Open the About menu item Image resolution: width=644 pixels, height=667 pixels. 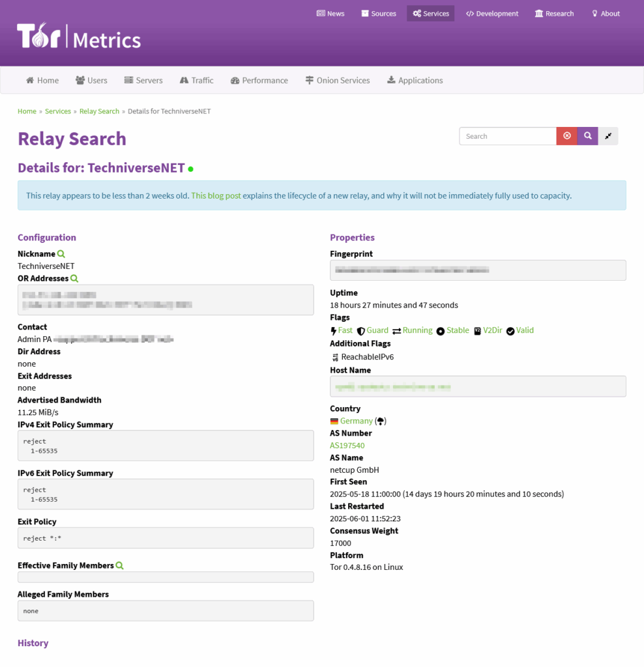(x=606, y=14)
